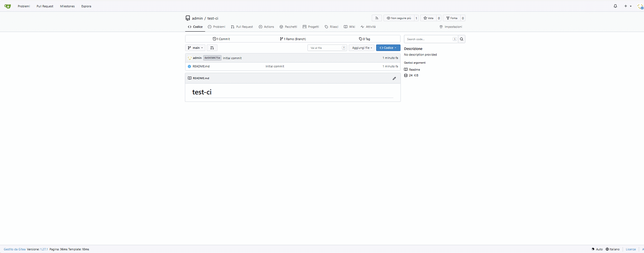View the 0 Tag list
The height and width of the screenshot is (253, 644).
point(364,39)
